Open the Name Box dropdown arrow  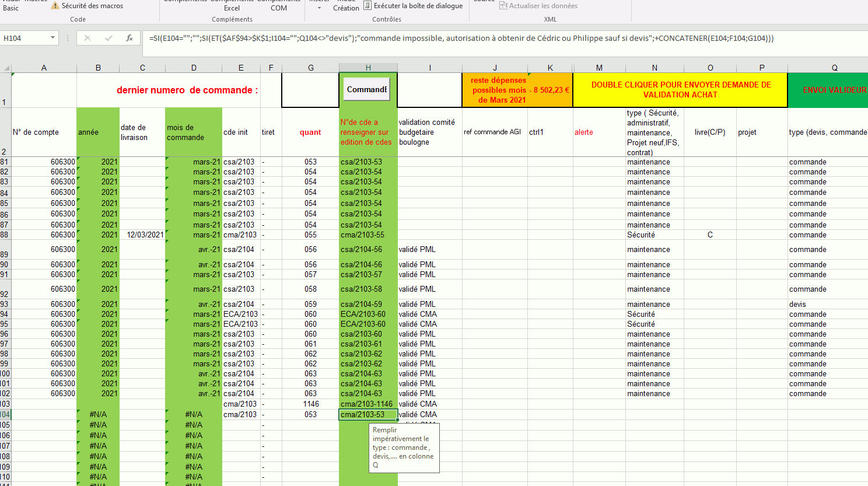point(52,38)
